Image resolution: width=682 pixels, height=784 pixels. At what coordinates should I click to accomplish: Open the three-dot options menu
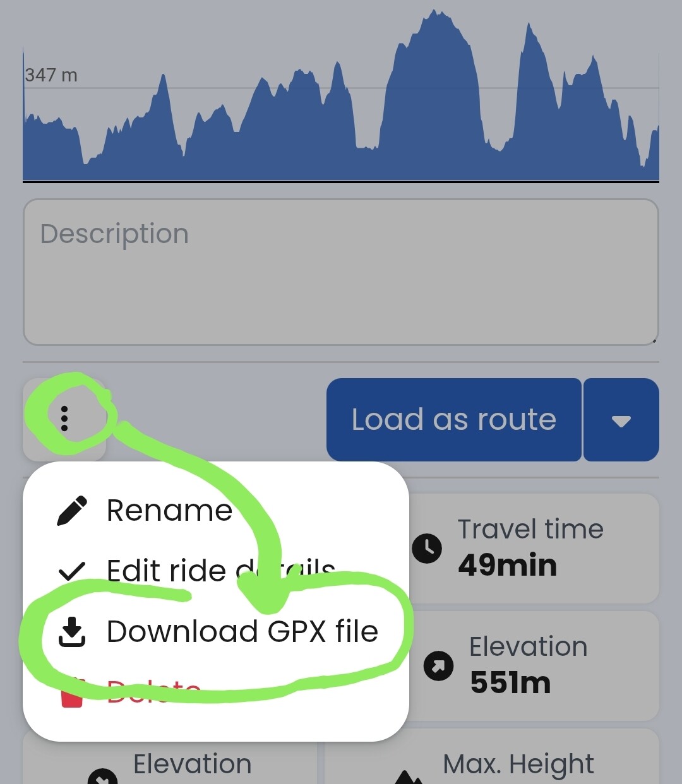tap(64, 419)
